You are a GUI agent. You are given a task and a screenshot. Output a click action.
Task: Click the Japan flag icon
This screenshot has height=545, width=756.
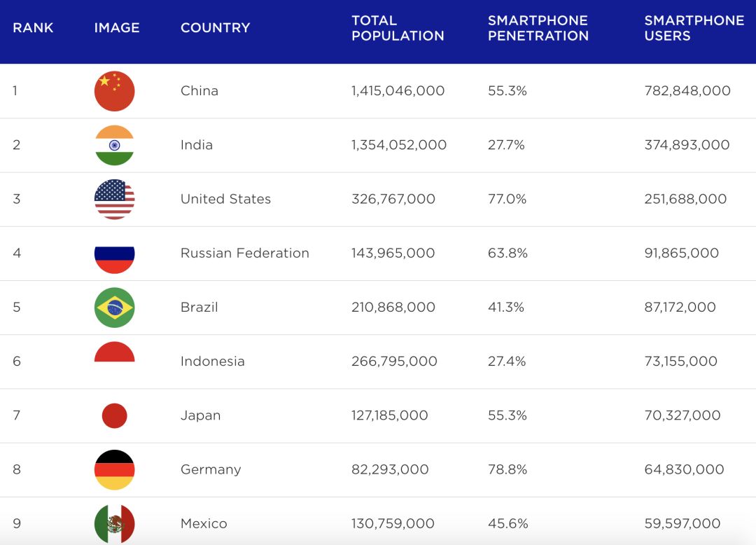point(114,415)
